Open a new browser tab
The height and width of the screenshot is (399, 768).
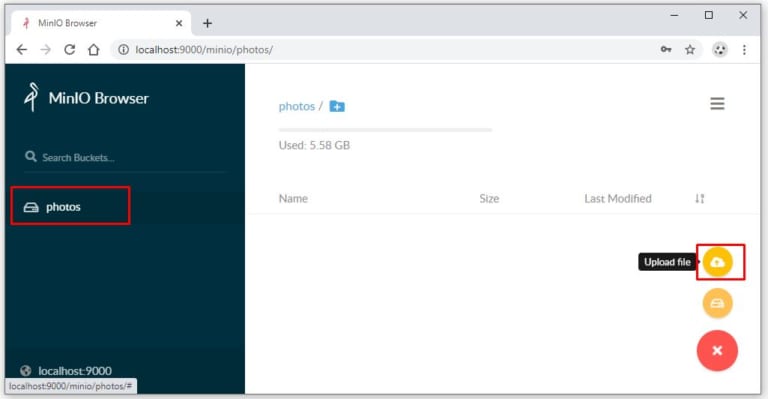[x=208, y=23]
